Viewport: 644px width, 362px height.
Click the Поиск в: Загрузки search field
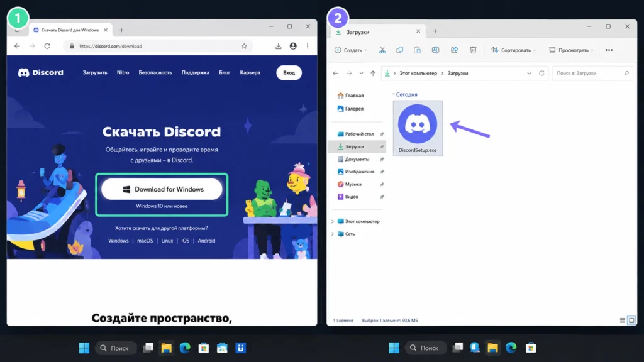(x=592, y=73)
